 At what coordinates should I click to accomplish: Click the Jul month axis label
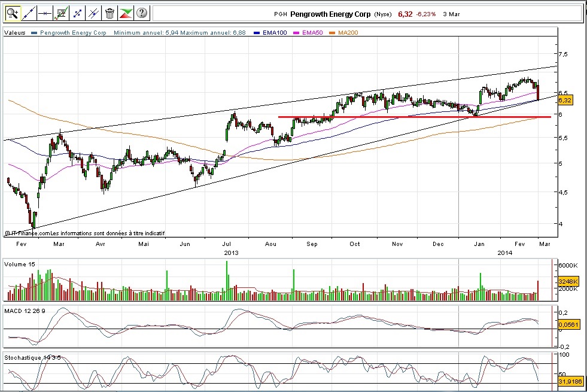pos(227,244)
